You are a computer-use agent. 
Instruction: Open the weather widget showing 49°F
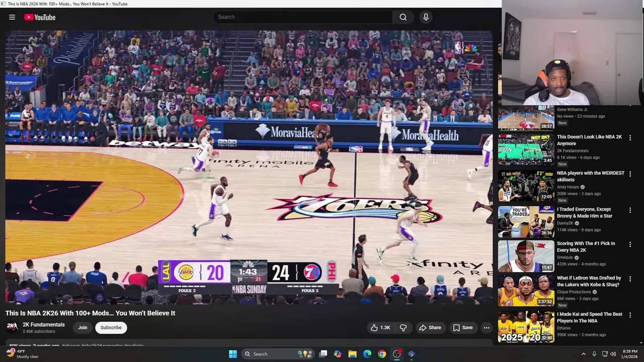point(23,354)
